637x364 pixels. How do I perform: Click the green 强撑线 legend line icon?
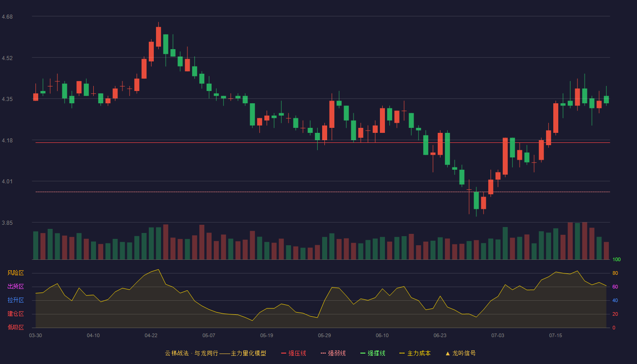point(363,353)
